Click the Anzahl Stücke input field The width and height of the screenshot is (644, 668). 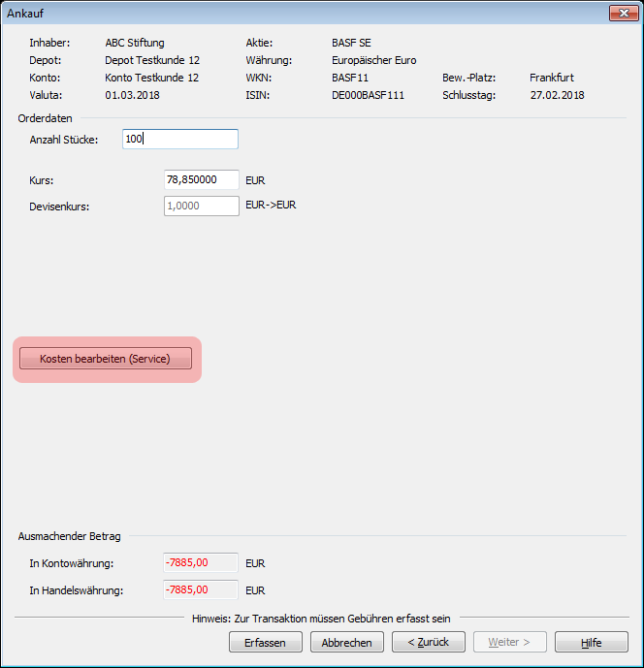click(x=180, y=140)
